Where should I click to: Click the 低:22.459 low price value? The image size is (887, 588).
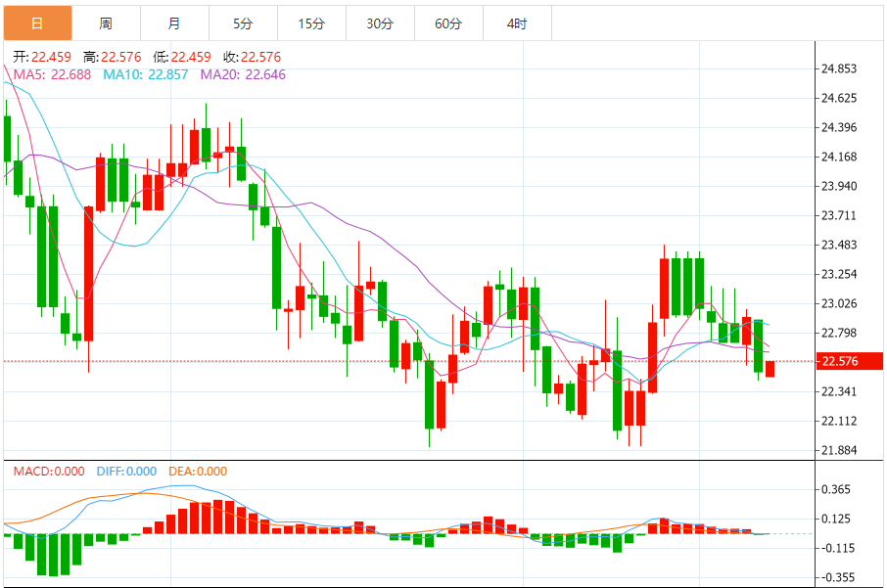(181, 57)
